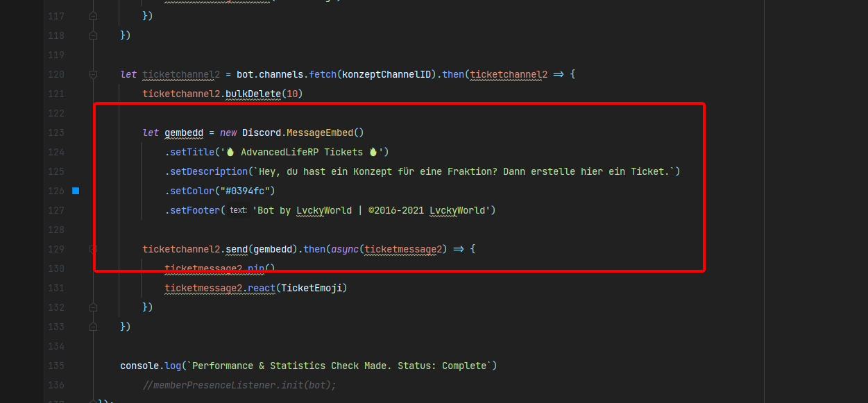Image resolution: width=868 pixels, height=403 pixels.
Task: Click the fold end marker on line 118
Action: pyautogui.click(x=93, y=35)
